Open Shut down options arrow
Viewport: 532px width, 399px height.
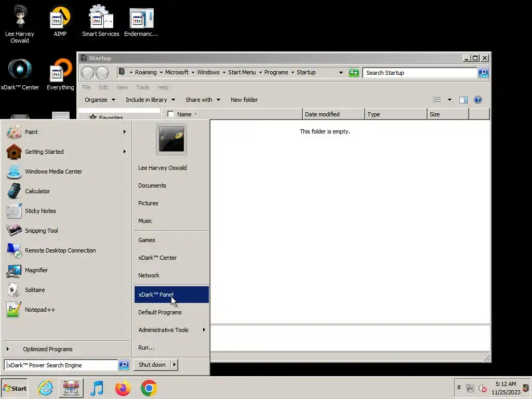pyautogui.click(x=175, y=365)
